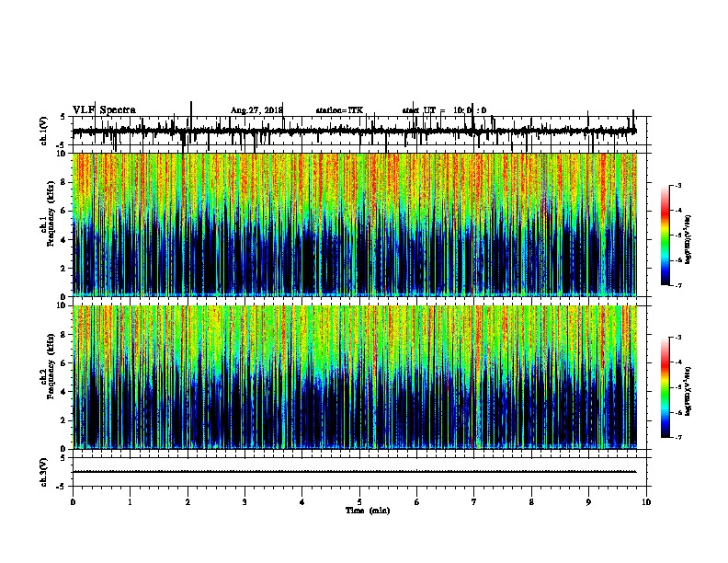Click time axis tick label "6"
This screenshot has width=728, height=563.
pyautogui.click(x=417, y=502)
